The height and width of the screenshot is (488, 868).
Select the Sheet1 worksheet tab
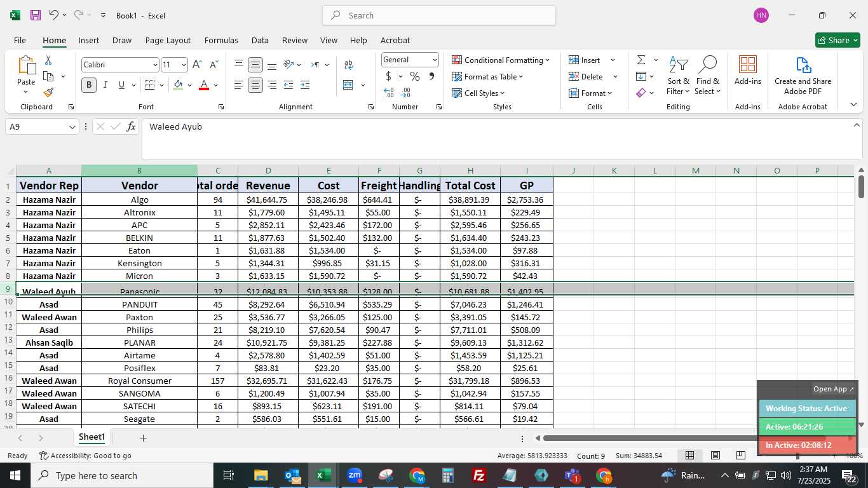click(x=92, y=437)
